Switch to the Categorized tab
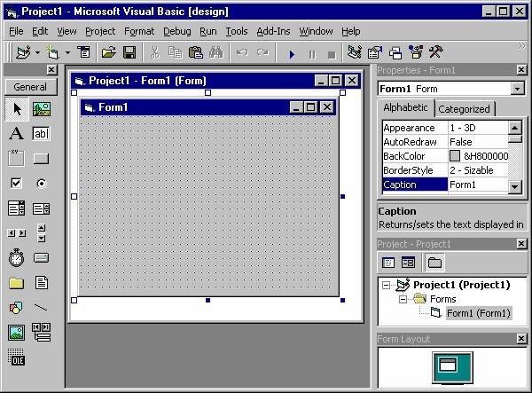 pos(464,109)
